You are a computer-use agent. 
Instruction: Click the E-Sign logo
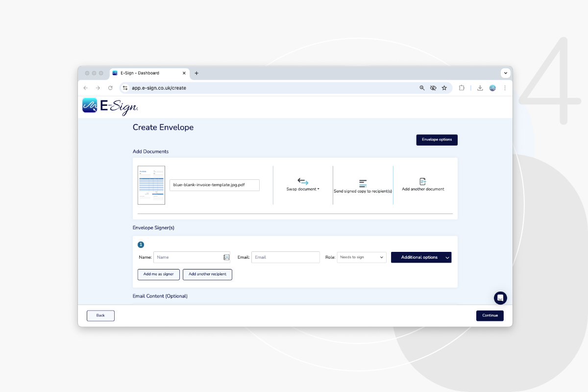pyautogui.click(x=110, y=106)
